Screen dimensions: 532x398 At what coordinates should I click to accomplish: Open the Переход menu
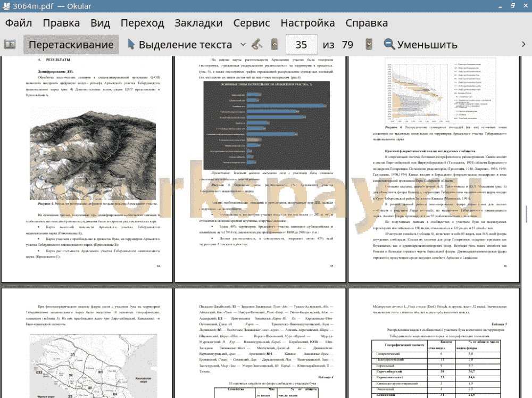[142, 23]
